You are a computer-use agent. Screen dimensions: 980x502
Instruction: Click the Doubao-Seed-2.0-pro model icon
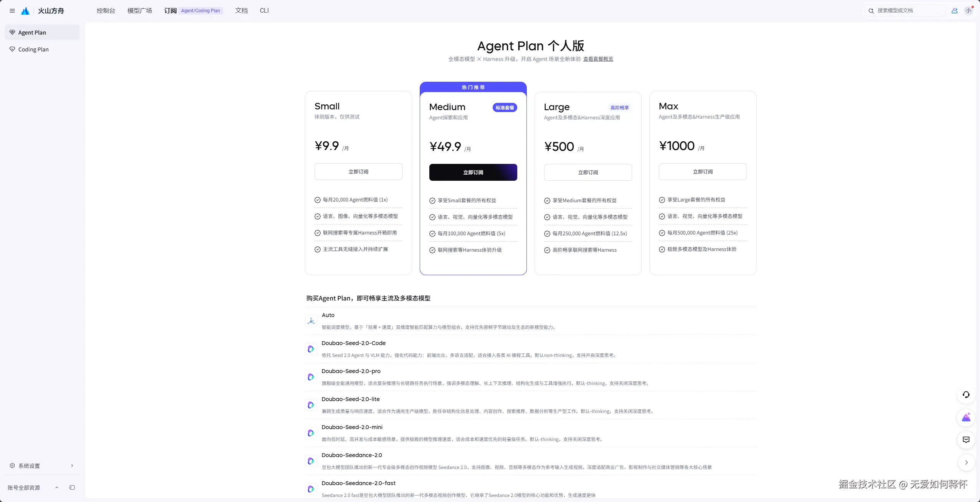point(311,377)
